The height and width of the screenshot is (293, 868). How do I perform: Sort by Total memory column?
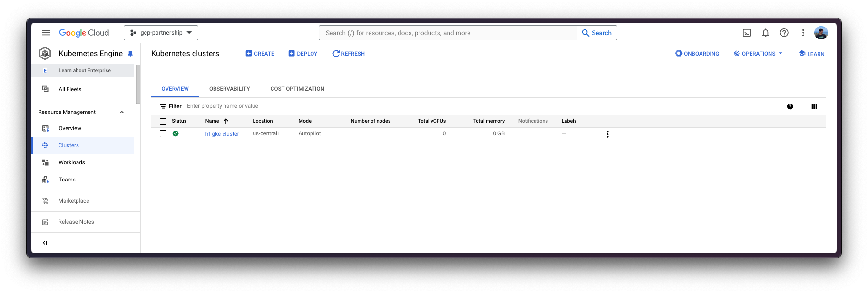[489, 121]
